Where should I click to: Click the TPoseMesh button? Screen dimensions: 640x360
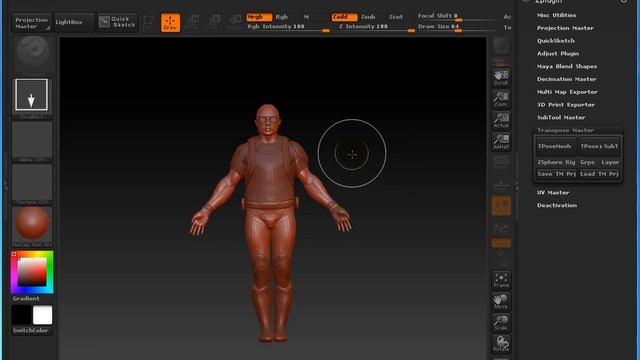pos(556,146)
